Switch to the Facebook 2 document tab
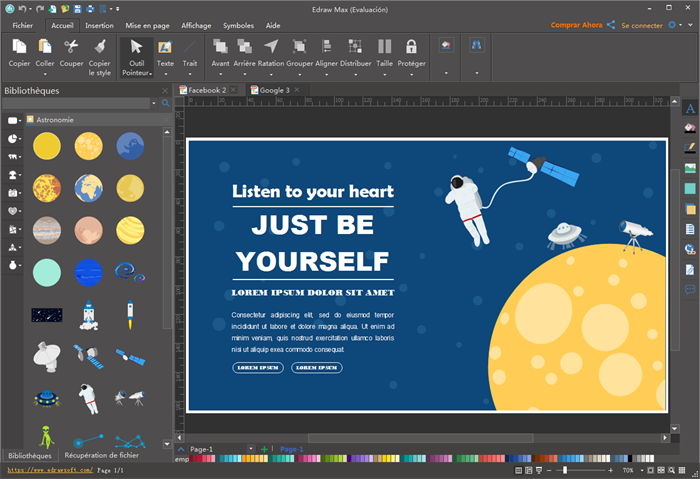 click(x=206, y=90)
